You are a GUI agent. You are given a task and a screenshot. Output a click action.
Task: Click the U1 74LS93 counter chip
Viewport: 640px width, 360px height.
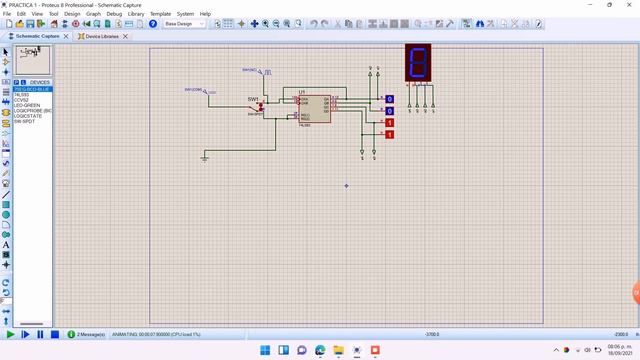314,109
